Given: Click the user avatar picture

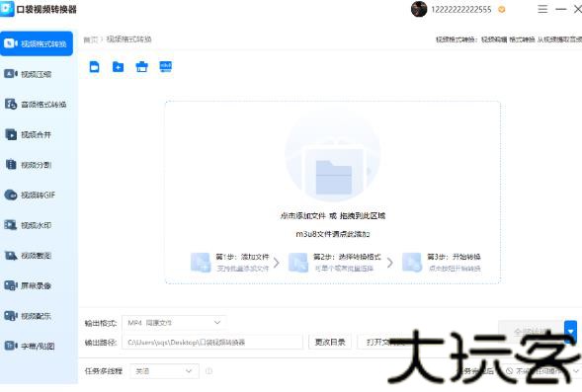Looking at the screenshot, I should (419, 9).
